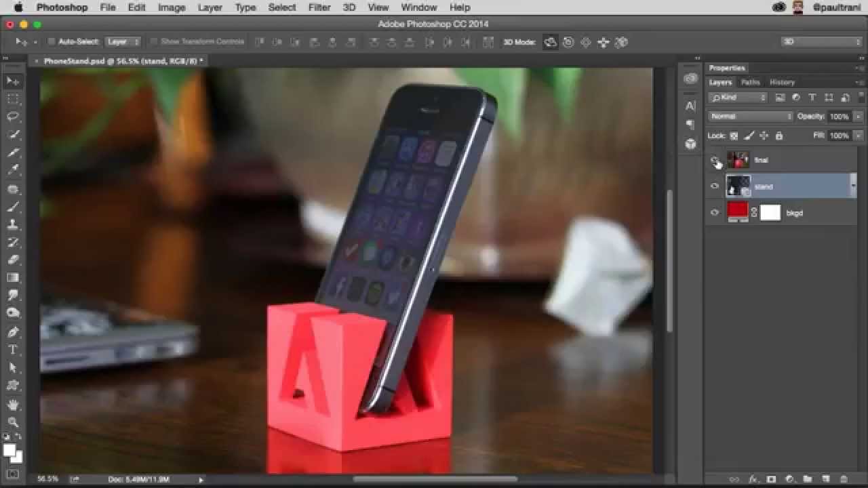Select the Brush tool
This screenshot has width=868, height=488.
point(13,207)
